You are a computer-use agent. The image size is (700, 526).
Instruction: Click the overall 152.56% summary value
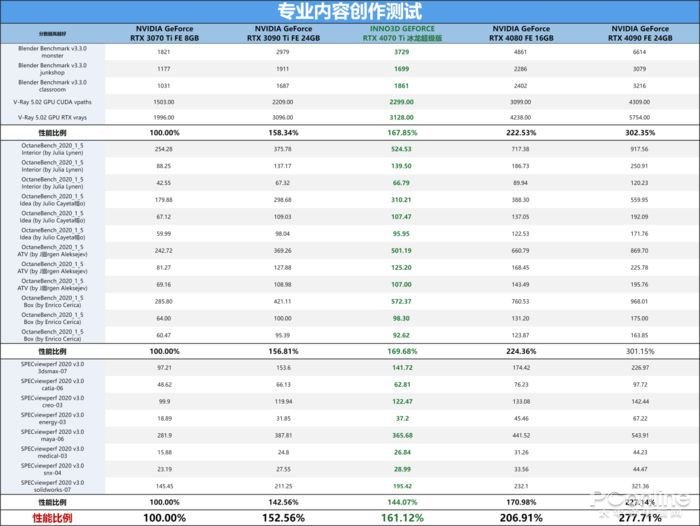point(283,518)
